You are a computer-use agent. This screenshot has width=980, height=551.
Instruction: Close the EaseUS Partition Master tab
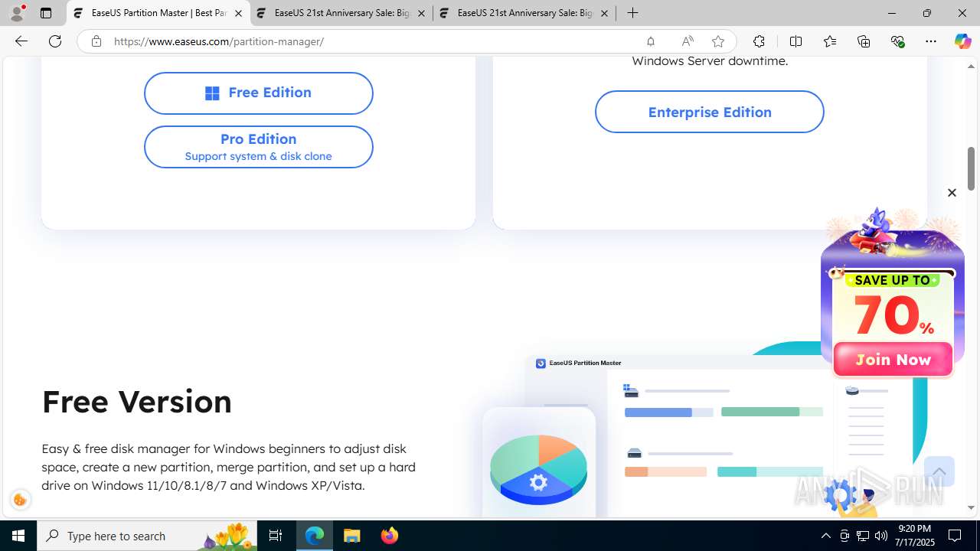pyautogui.click(x=238, y=14)
